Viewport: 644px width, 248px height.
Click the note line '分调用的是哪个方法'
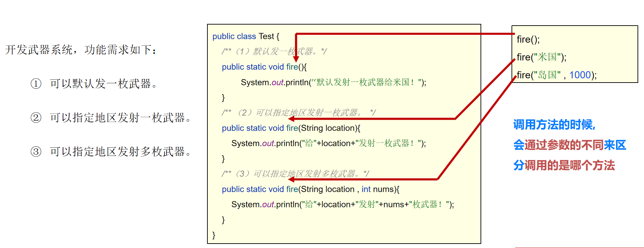coord(564,165)
